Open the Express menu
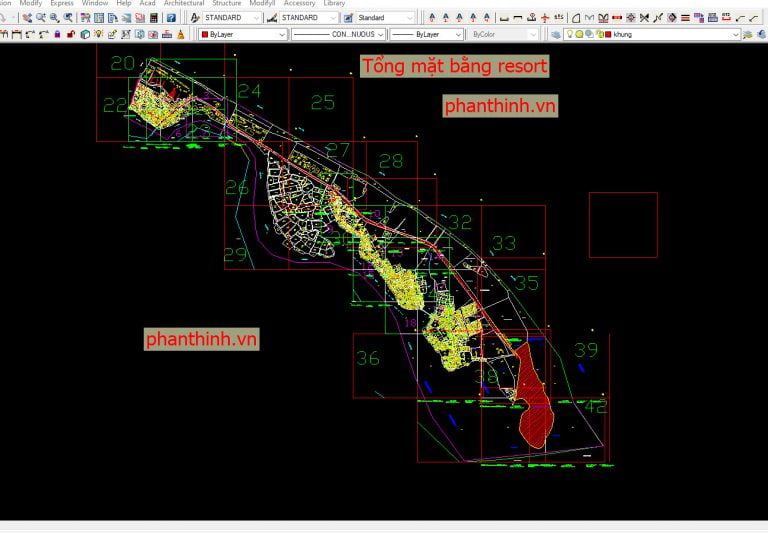Image resolution: width=768 pixels, height=533 pixels. [62, 4]
